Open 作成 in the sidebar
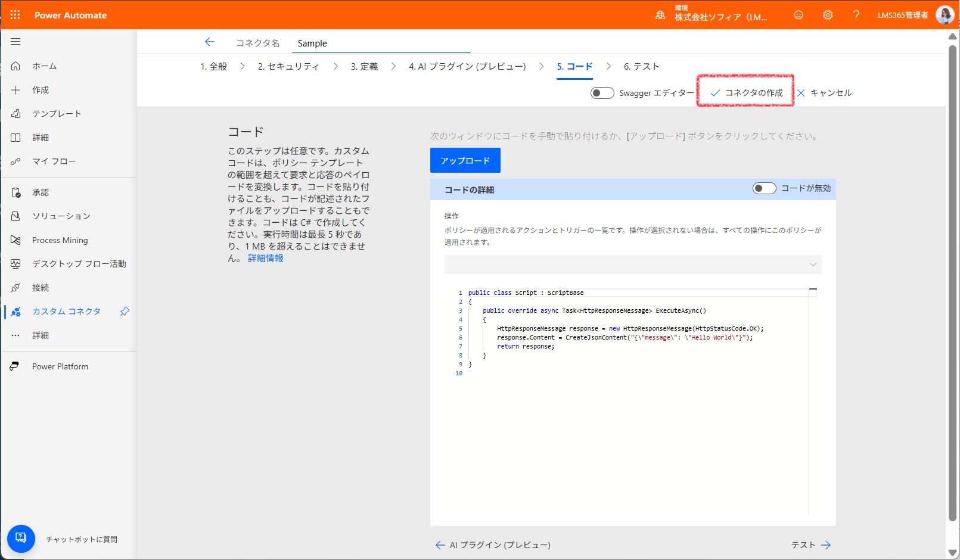 click(41, 90)
